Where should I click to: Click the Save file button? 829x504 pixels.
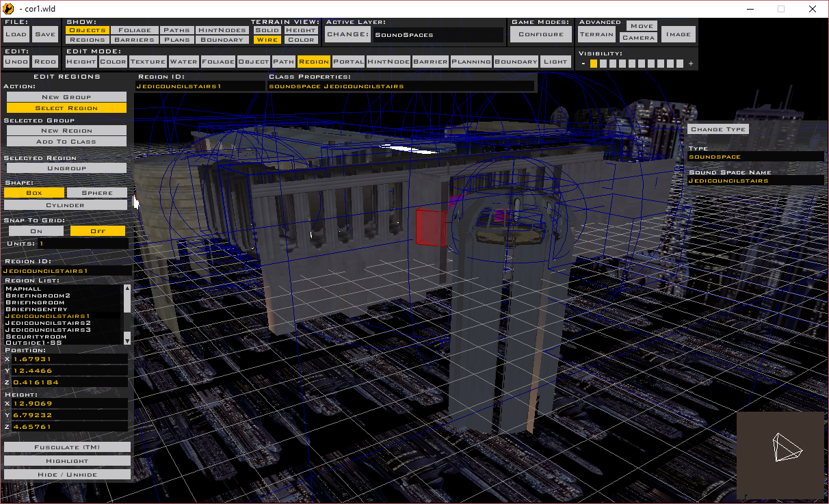[x=45, y=34]
